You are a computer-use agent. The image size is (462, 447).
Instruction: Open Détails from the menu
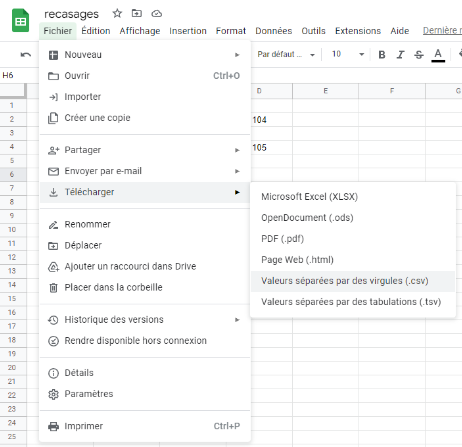point(145,373)
